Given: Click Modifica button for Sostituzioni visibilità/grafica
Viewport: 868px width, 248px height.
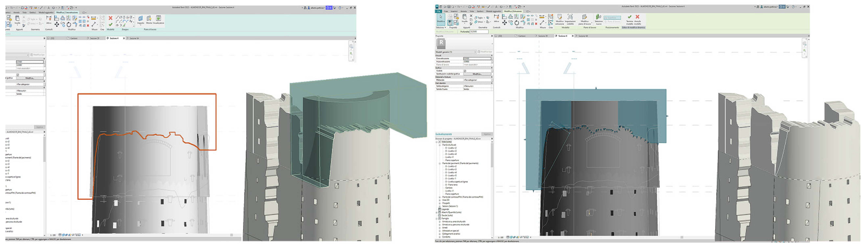Looking at the screenshot, I should (x=477, y=74).
